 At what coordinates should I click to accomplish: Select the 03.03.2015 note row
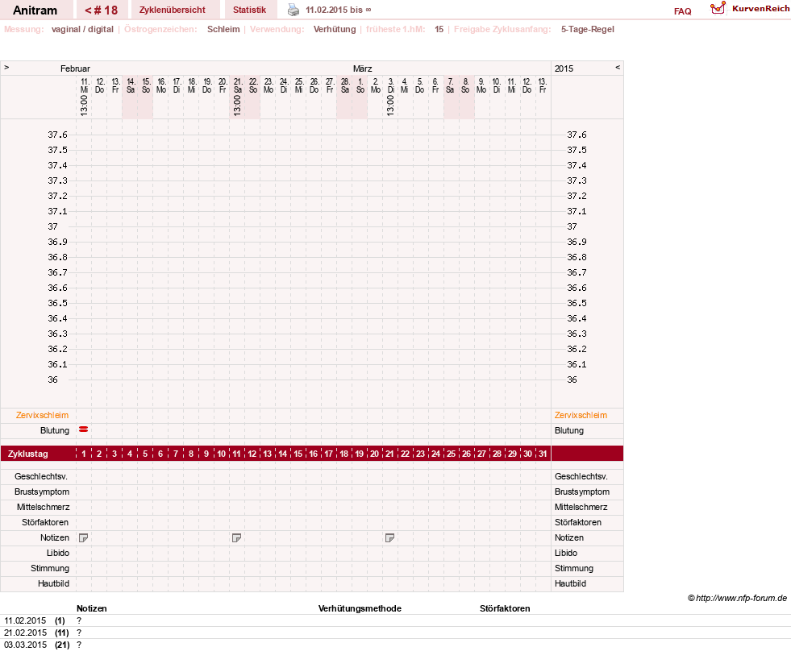click(395, 645)
